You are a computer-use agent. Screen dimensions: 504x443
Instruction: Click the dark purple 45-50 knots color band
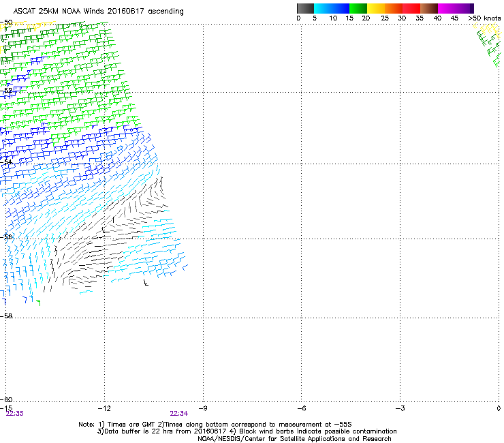tap(464, 8)
